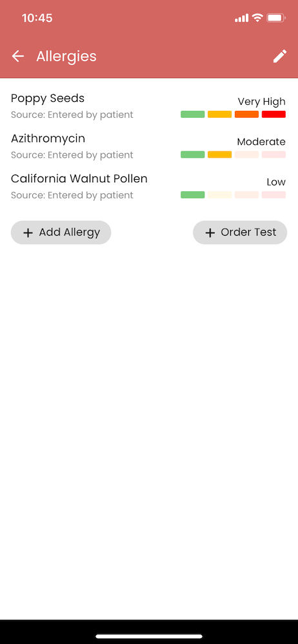Tap the Add Allergy button
This screenshot has width=298, height=644.
pos(61,232)
